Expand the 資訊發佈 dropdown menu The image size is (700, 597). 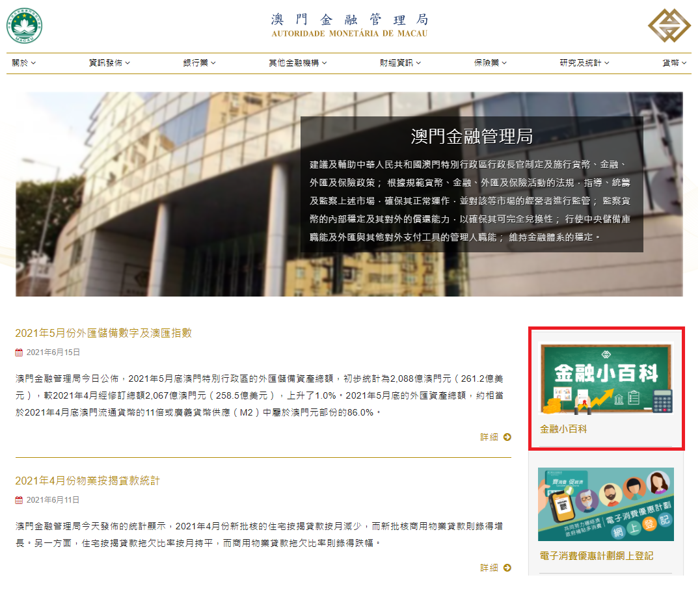(109, 63)
